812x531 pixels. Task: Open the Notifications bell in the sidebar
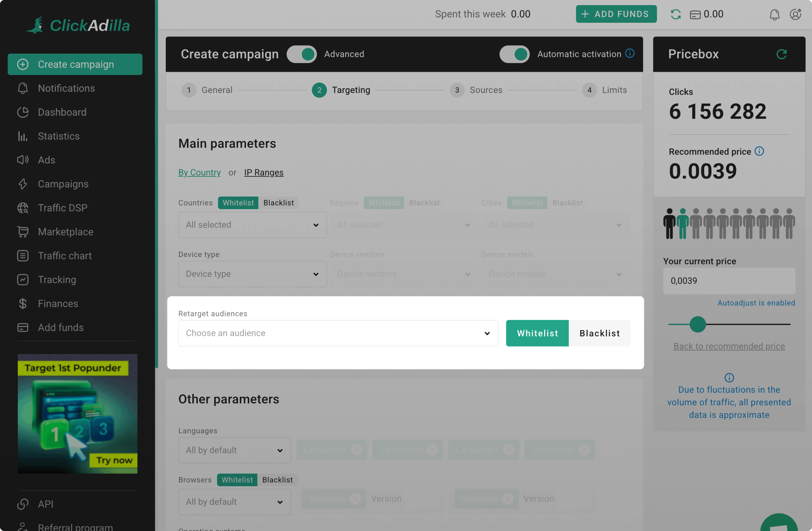(x=23, y=88)
